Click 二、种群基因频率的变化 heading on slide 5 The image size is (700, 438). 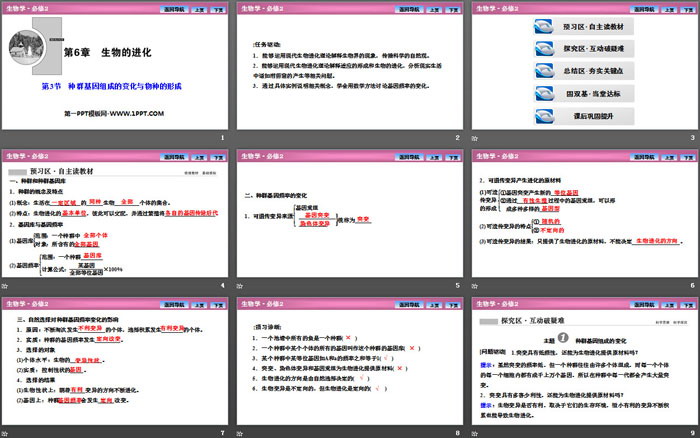275,196
